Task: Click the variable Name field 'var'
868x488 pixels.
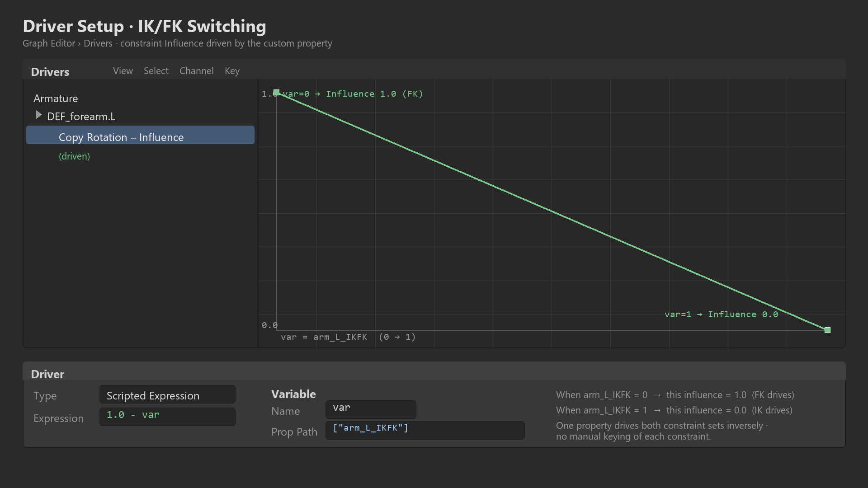Action: pyautogui.click(x=371, y=409)
